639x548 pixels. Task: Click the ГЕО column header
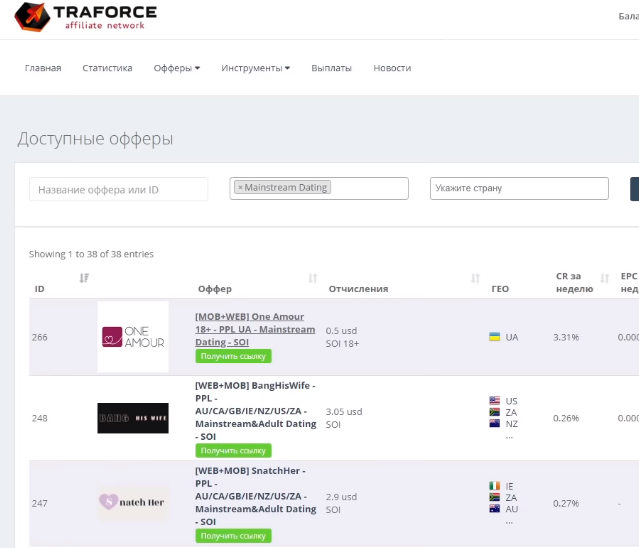click(500, 288)
